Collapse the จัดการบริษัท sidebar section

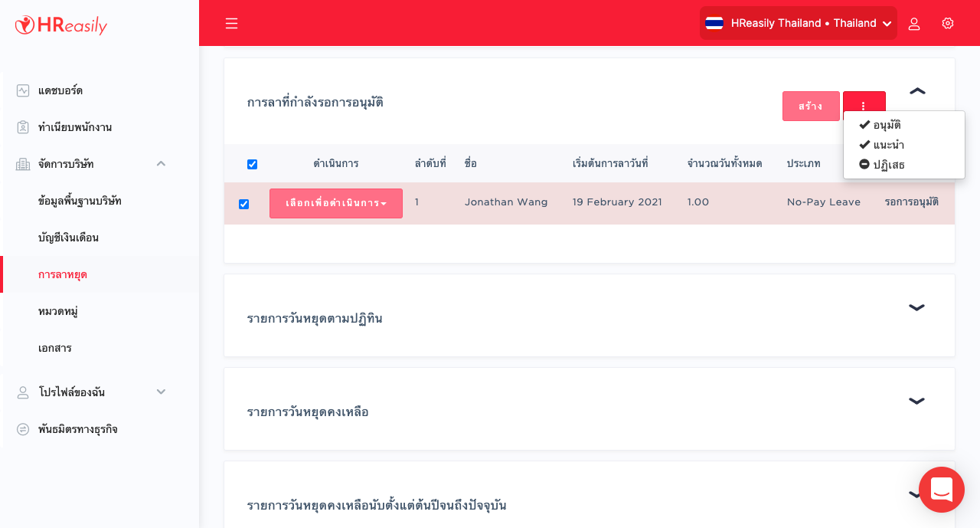point(161,163)
